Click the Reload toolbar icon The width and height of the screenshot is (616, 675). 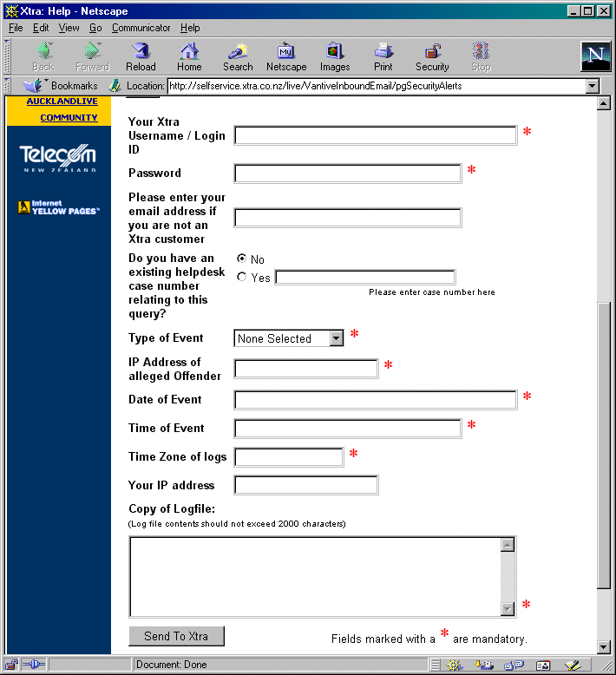click(141, 56)
